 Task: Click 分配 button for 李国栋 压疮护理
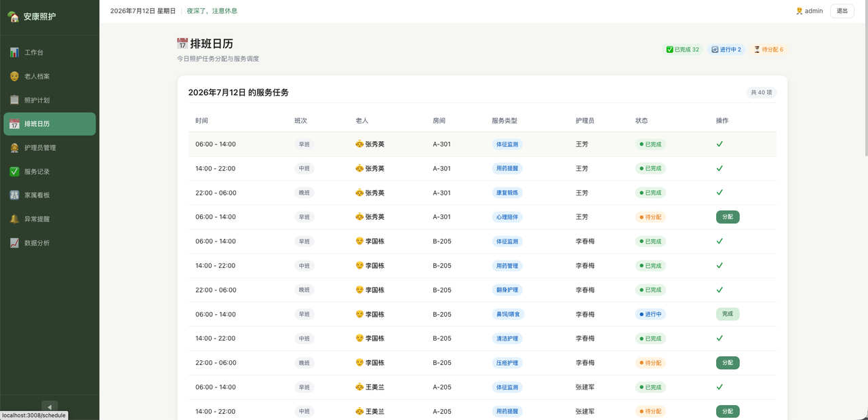pyautogui.click(x=728, y=363)
